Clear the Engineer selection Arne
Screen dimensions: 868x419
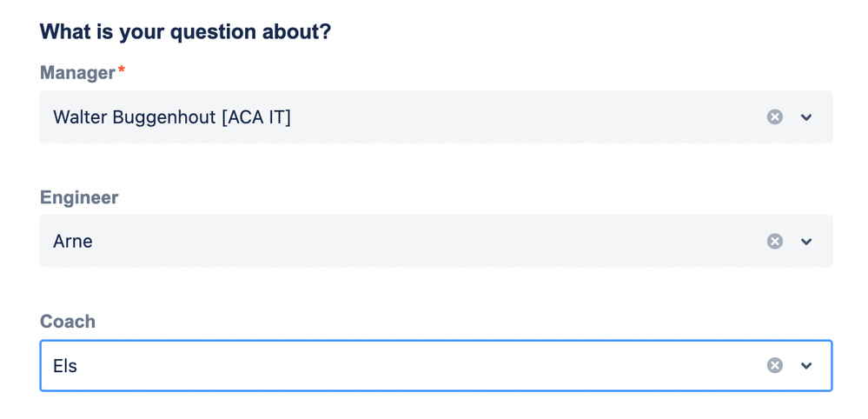pos(774,242)
